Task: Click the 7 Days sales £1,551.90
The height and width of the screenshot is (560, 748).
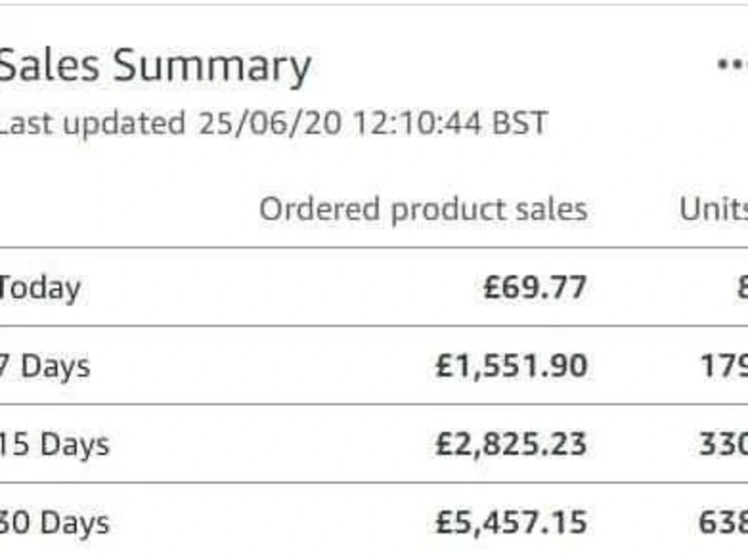Action: point(512,366)
